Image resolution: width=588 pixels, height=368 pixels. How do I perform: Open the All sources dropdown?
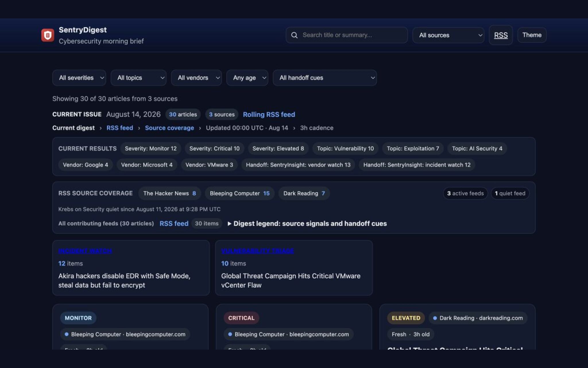(x=448, y=35)
